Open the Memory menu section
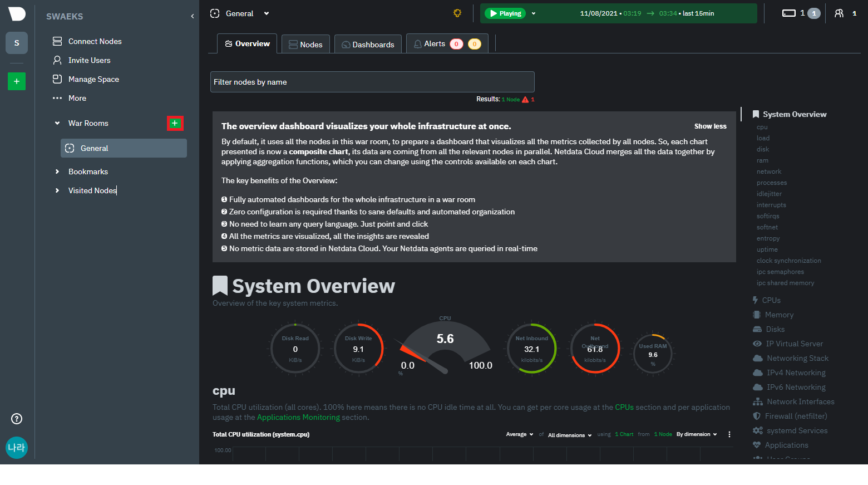Screen dimensions: 868x485 tap(773, 315)
